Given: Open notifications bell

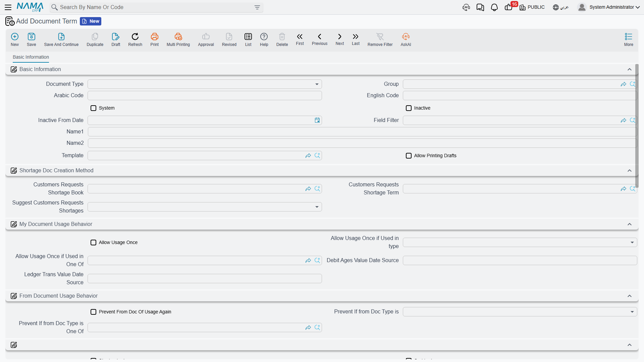Looking at the screenshot, I should click(494, 7).
